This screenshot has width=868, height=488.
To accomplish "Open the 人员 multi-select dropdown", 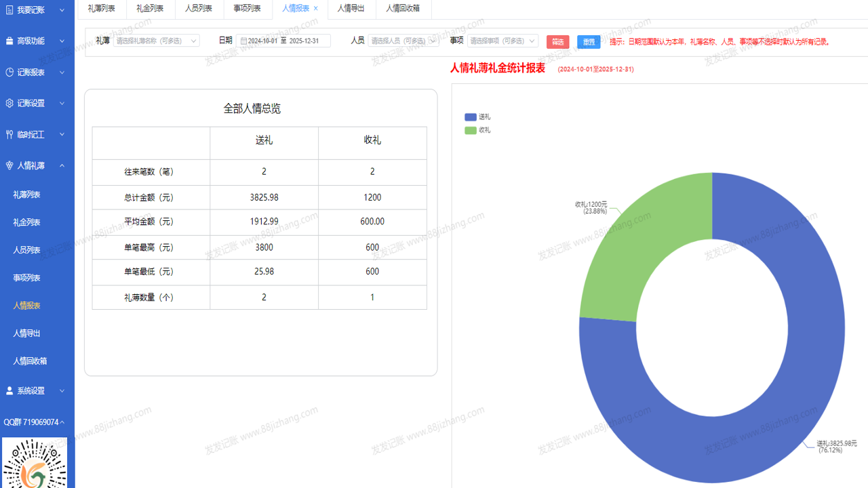I will tap(403, 41).
